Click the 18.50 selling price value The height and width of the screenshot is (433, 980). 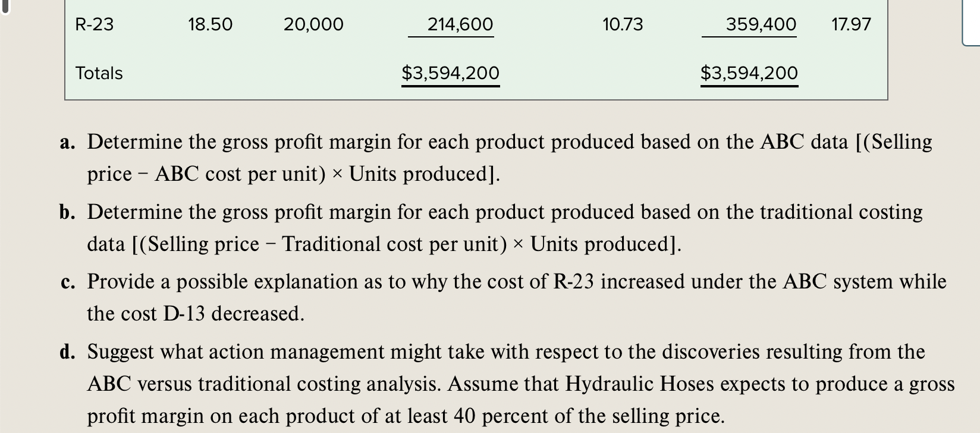click(x=211, y=24)
